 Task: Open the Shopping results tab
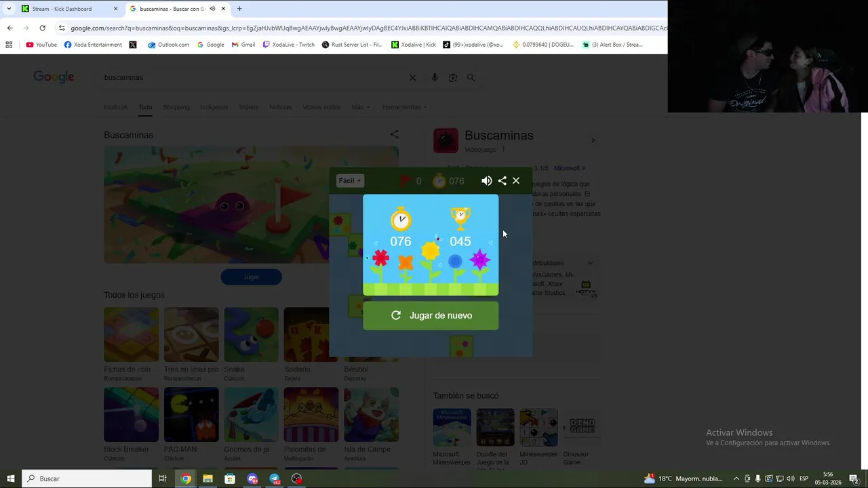point(176,107)
